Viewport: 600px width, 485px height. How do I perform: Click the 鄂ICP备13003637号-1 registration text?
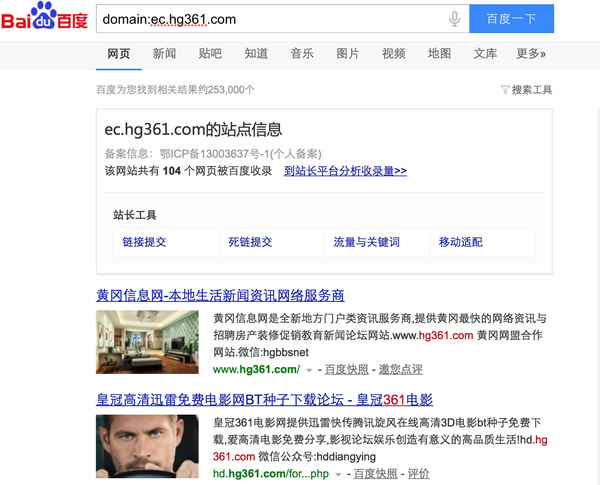tap(214, 154)
